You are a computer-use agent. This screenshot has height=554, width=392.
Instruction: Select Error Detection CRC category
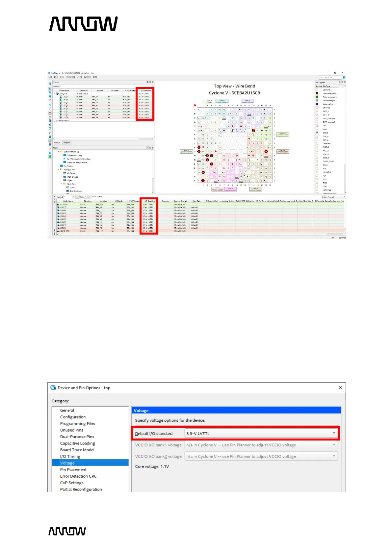tap(78, 476)
